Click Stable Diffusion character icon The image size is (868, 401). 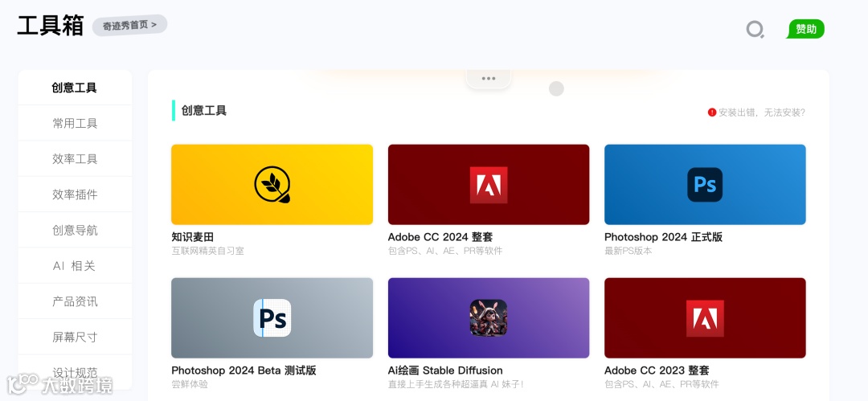click(489, 318)
